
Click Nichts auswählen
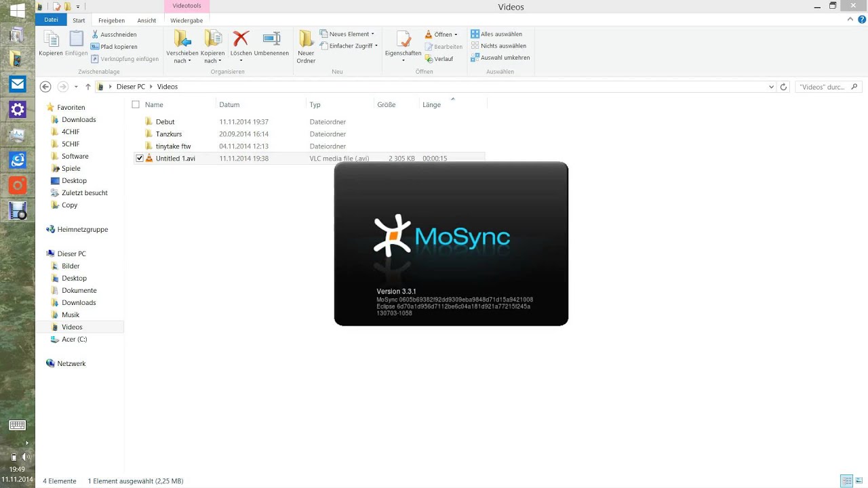498,46
